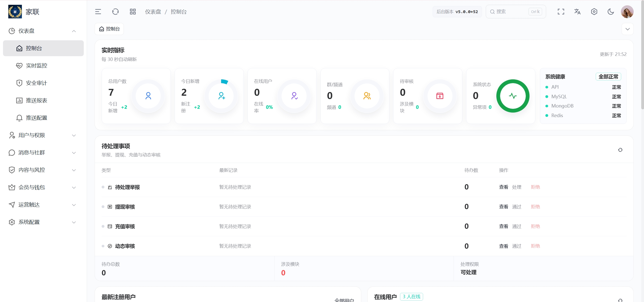Expand the 内容与风控 sidebar group
Image resolution: width=644 pixels, height=302 pixels.
point(43,170)
